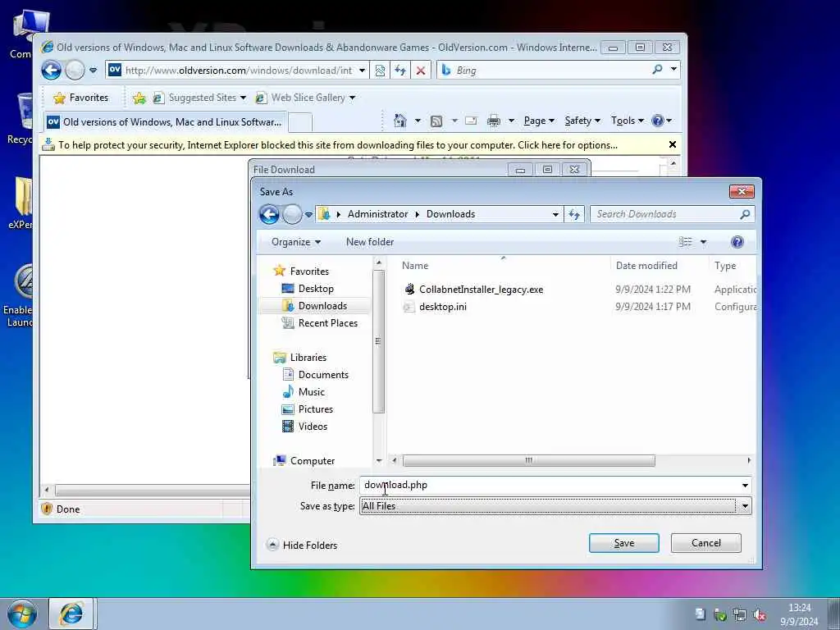Screen dimensions: 840x630
Task: Click refresh icon next to Downloads path
Action: pyautogui.click(x=574, y=214)
